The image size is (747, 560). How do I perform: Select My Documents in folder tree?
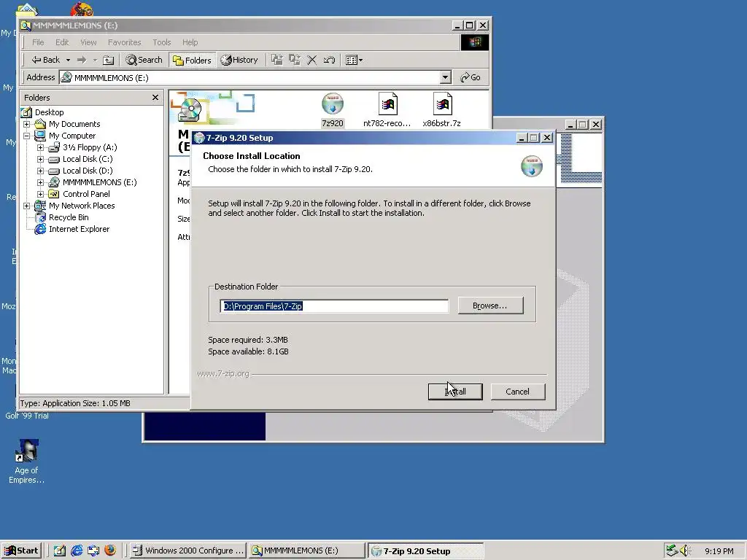click(x=74, y=124)
